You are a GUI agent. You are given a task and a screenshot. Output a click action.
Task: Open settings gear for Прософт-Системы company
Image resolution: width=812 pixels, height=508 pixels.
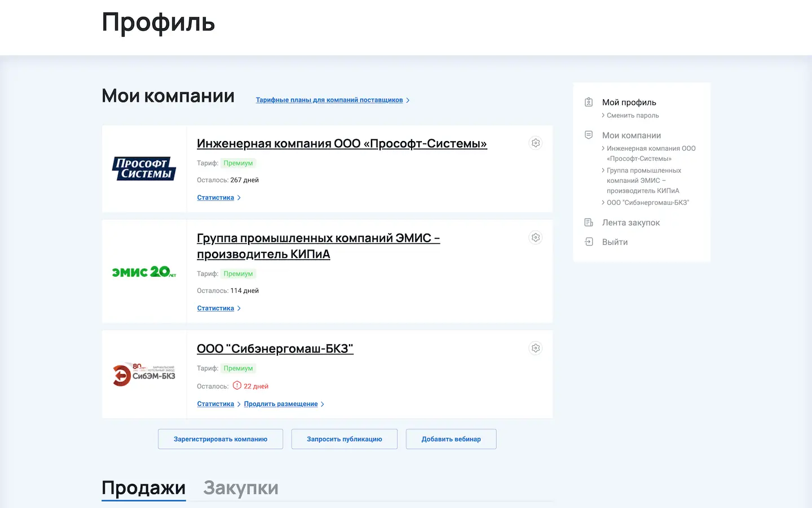pos(536,143)
